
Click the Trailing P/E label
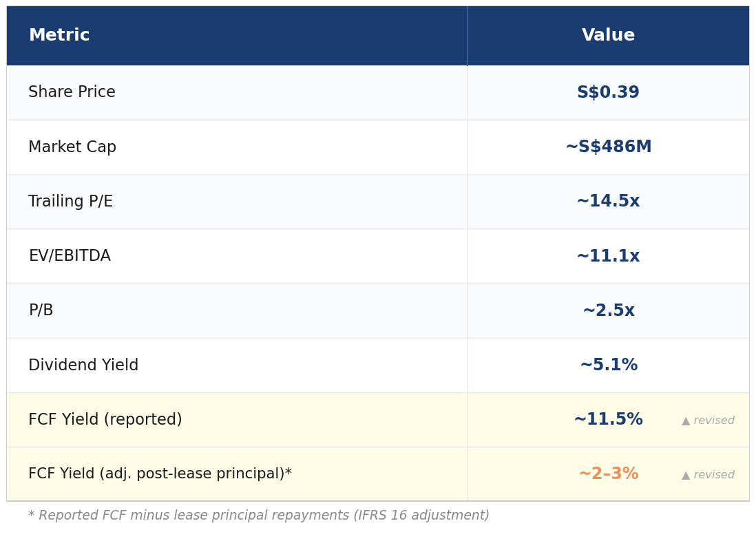coord(70,201)
